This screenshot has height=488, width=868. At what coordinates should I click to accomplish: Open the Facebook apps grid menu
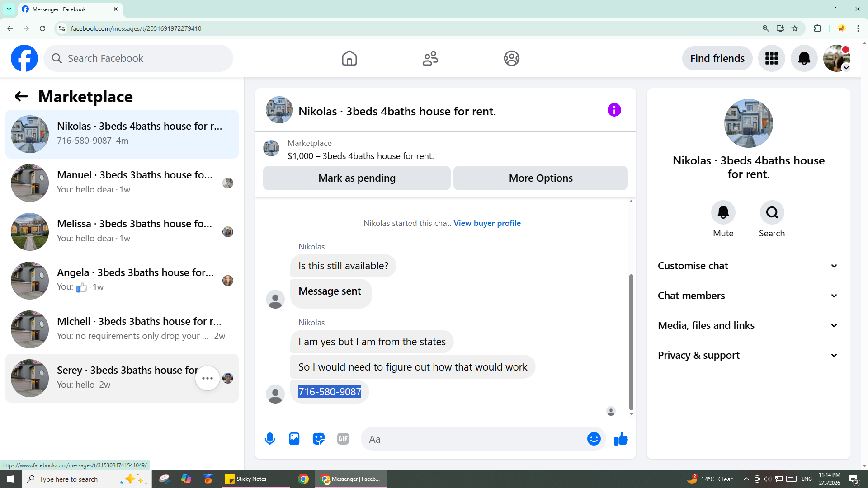point(771,58)
